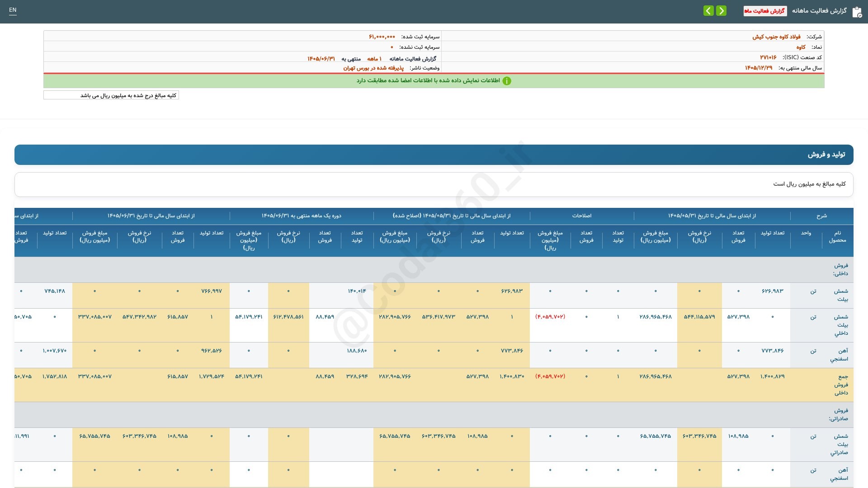Click the ISIC industry code ۲۷۱۰۱۶

pos(768,57)
